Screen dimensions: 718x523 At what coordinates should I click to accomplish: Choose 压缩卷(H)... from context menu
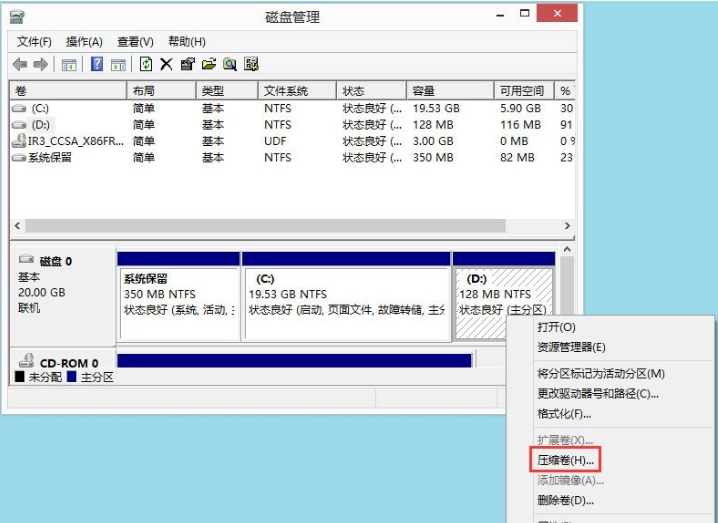pos(566,460)
